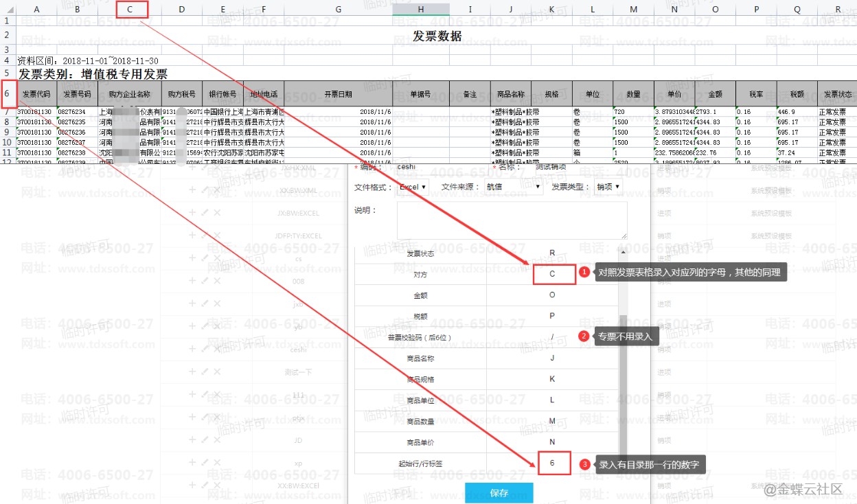
Task: Click the delete X icon in the ceshi row
Action: click(217, 349)
